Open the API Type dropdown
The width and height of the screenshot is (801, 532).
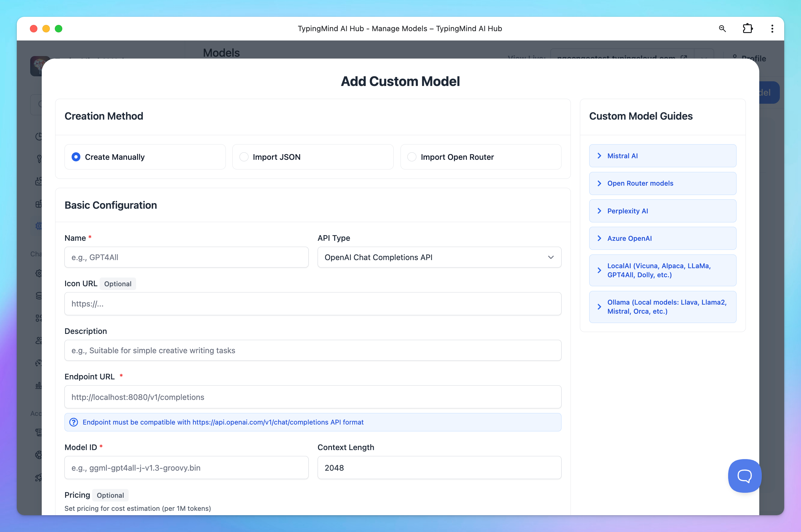(x=439, y=257)
